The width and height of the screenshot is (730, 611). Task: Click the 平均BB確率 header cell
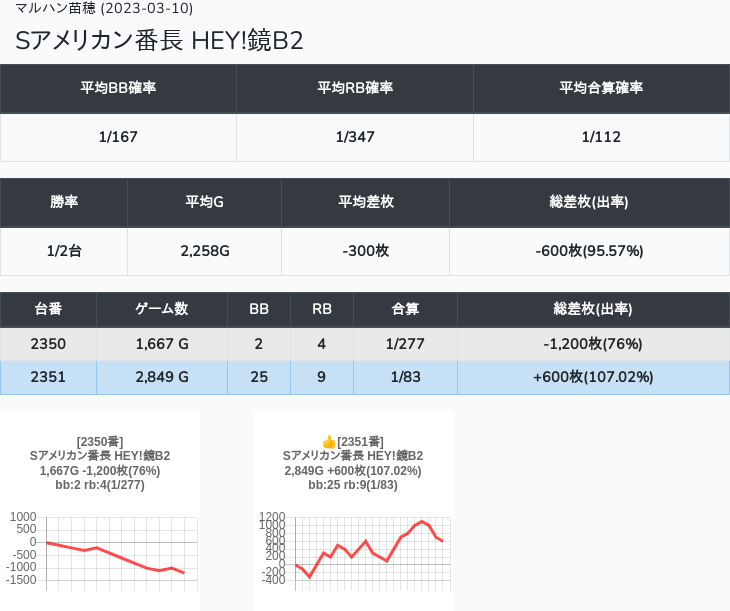tap(118, 88)
